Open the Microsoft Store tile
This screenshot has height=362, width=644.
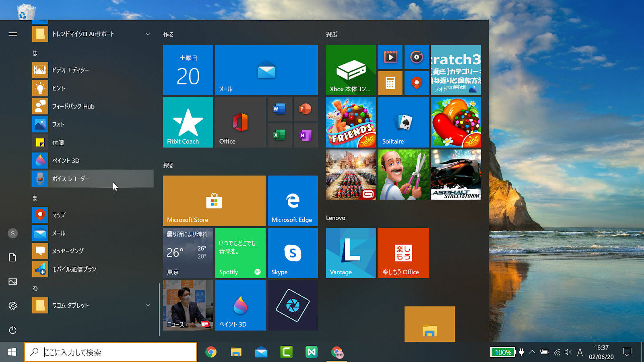[x=214, y=201]
